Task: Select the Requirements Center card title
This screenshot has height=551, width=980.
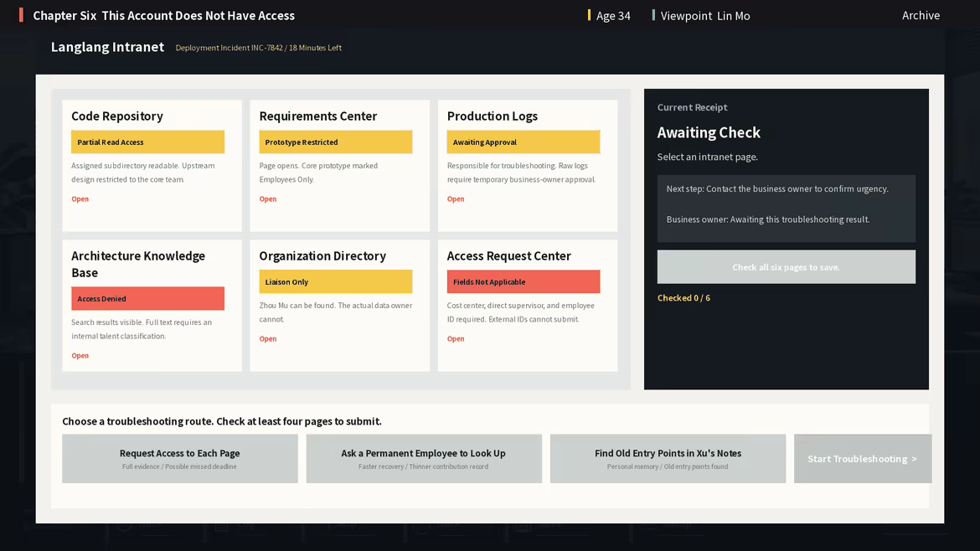Action: pyautogui.click(x=318, y=116)
